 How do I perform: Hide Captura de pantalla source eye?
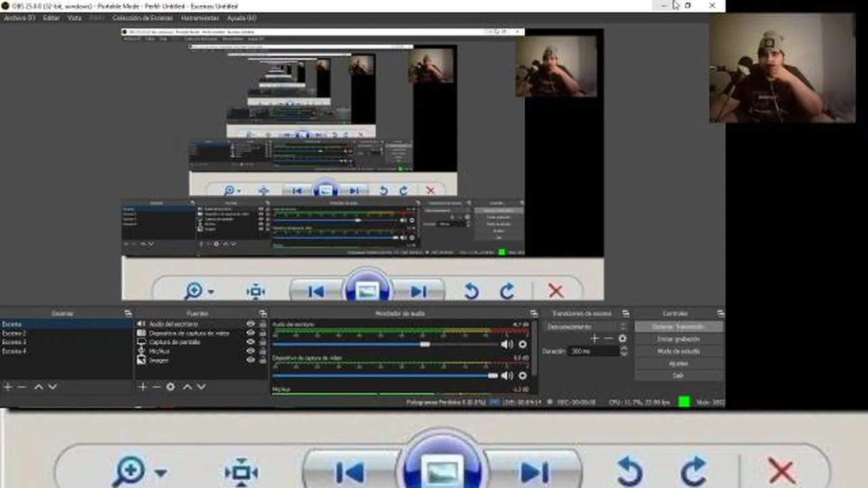[250, 342]
